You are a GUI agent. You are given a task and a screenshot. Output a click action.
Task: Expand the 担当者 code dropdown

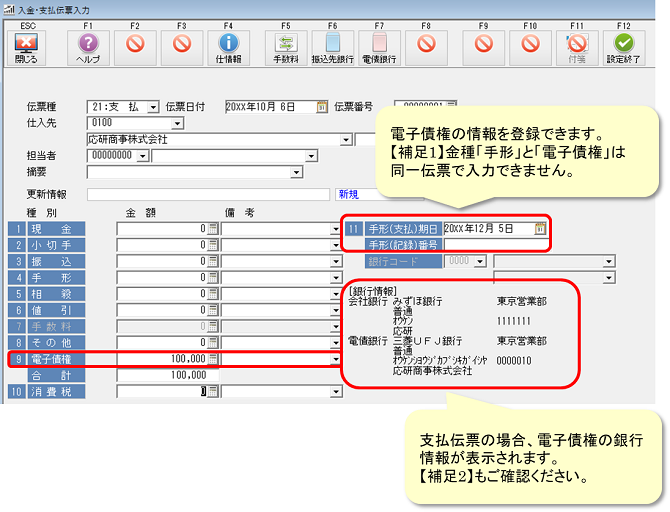tap(143, 156)
